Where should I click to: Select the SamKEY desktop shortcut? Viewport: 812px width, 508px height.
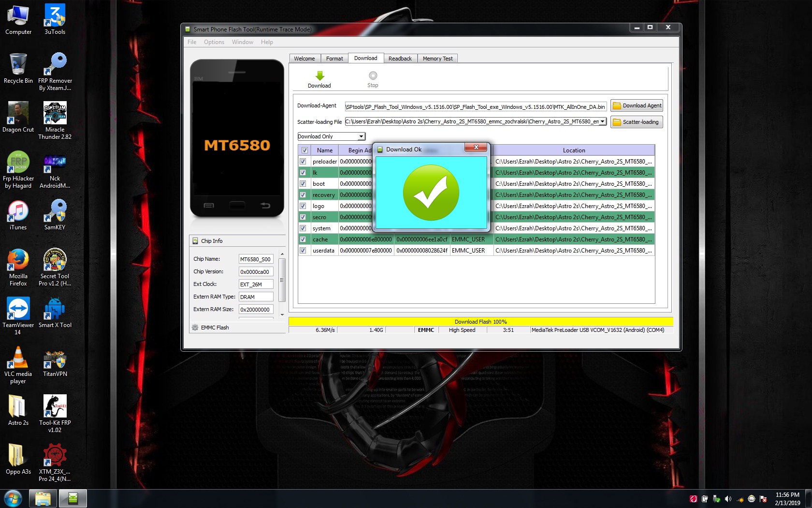pos(55,215)
